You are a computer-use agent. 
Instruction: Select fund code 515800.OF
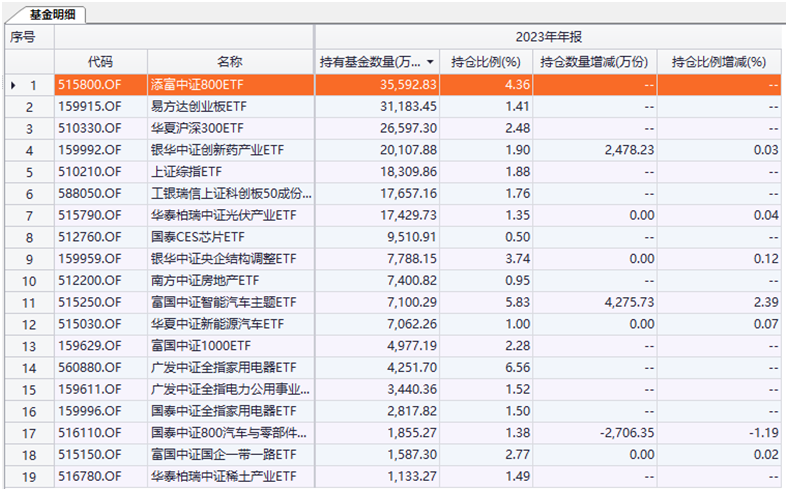[89, 84]
